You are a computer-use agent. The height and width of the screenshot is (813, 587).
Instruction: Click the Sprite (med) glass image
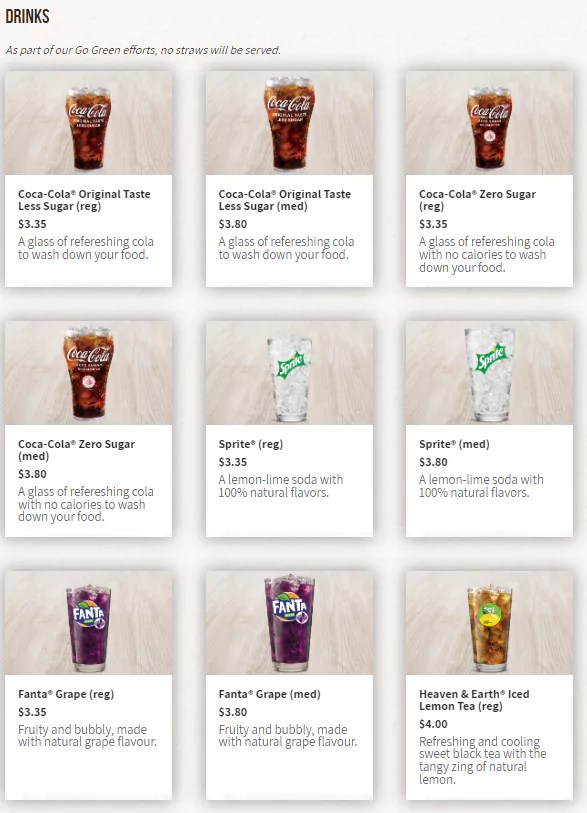point(489,373)
